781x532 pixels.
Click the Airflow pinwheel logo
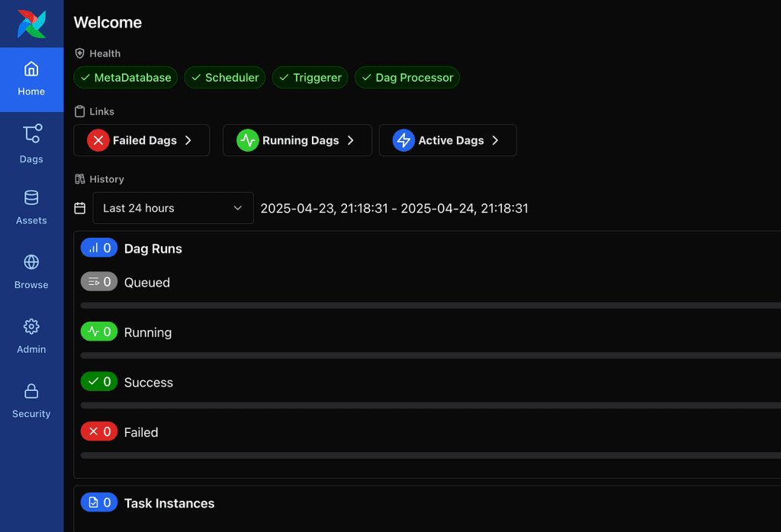point(31,24)
